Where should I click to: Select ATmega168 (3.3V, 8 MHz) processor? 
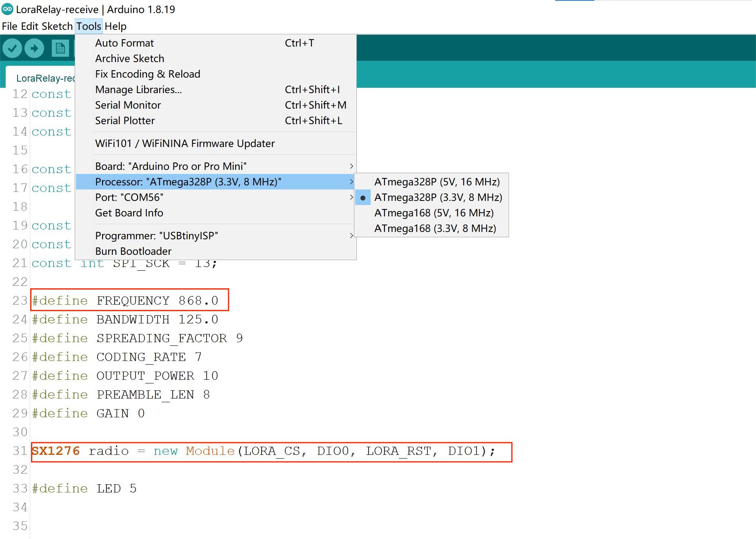(x=431, y=228)
